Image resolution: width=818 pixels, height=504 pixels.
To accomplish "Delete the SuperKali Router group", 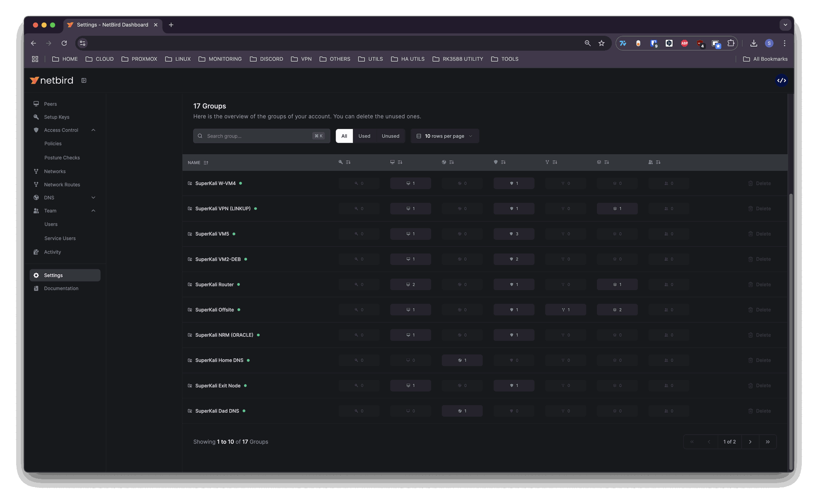I will click(x=760, y=284).
